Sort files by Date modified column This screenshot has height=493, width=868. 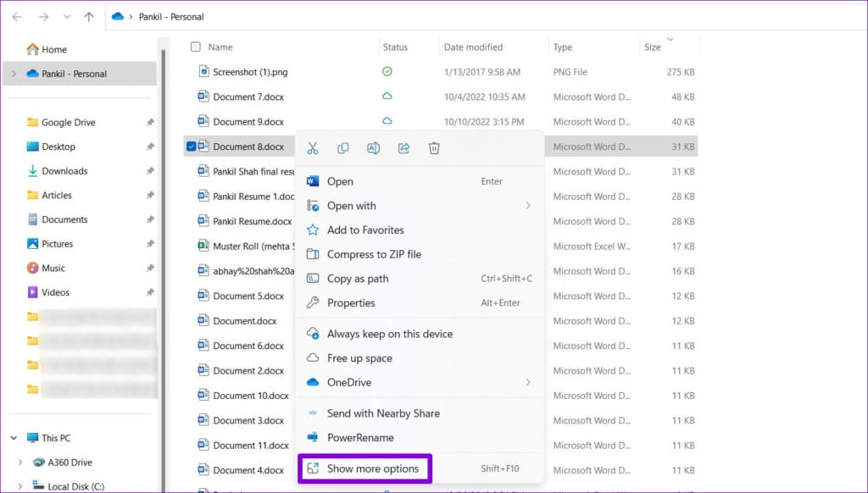coord(473,47)
